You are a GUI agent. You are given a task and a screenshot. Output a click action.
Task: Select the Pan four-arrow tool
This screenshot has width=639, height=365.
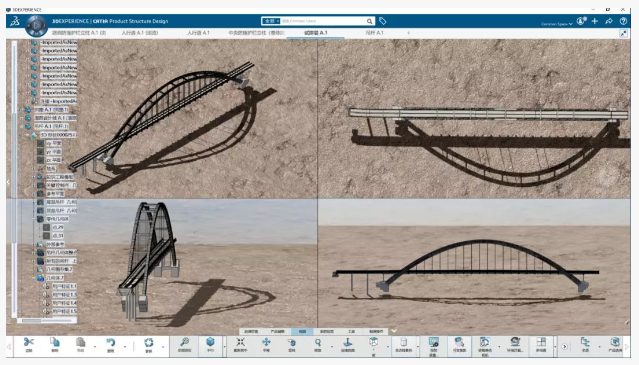coord(266,342)
